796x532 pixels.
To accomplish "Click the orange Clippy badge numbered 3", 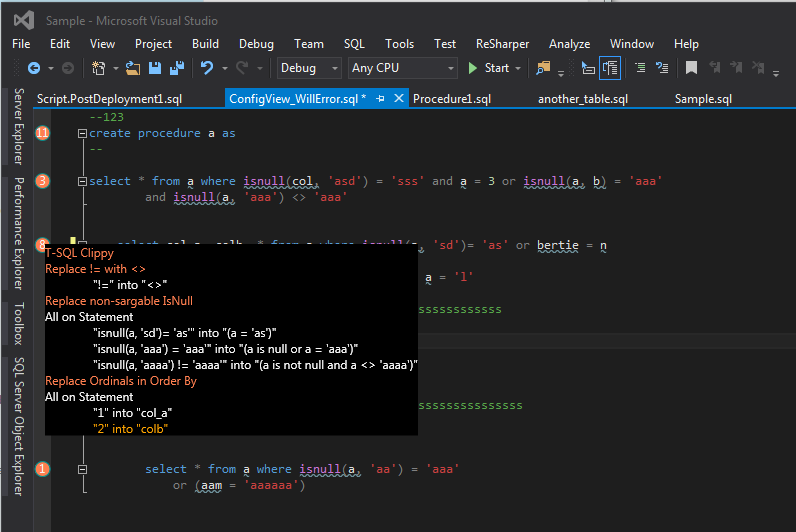I will 42,181.
